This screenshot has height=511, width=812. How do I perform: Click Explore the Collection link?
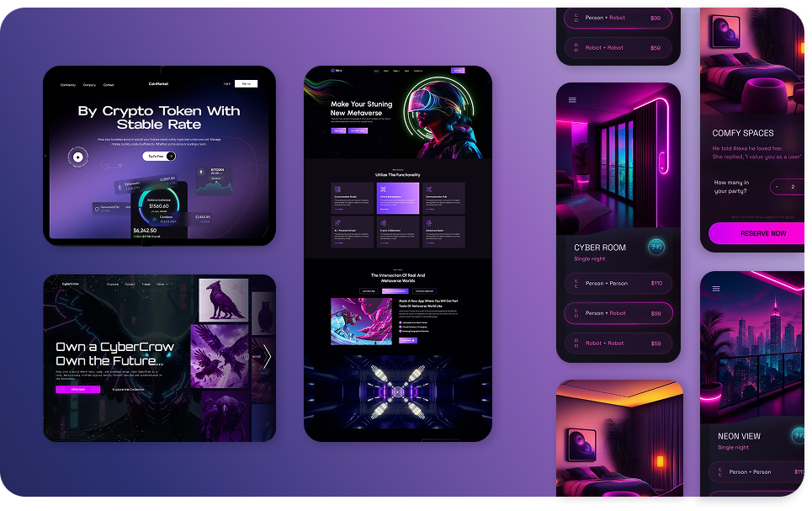point(129,389)
